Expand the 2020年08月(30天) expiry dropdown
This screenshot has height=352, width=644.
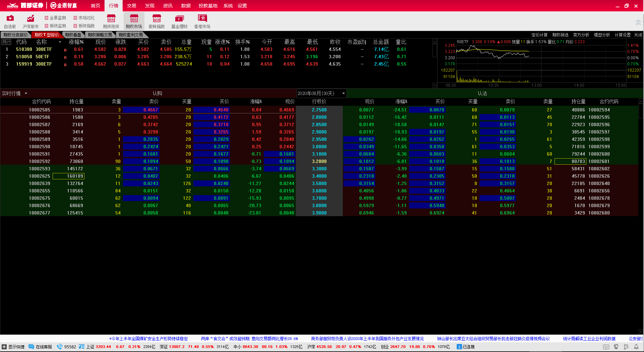tap(343, 93)
